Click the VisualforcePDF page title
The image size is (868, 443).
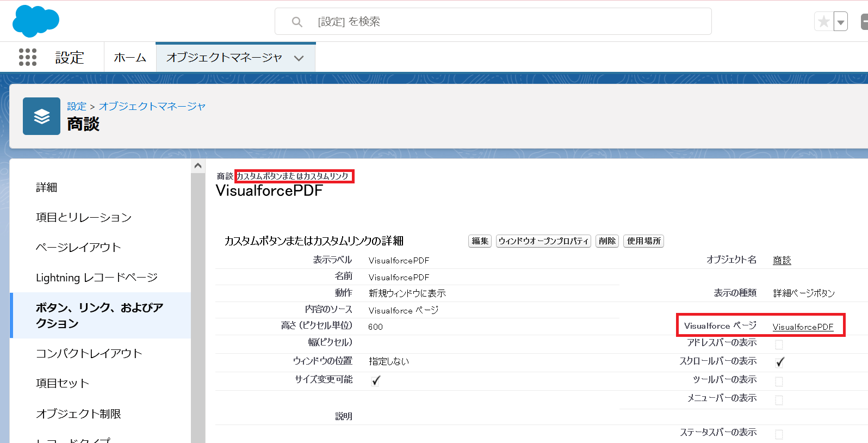pyautogui.click(x=269, y=191)
